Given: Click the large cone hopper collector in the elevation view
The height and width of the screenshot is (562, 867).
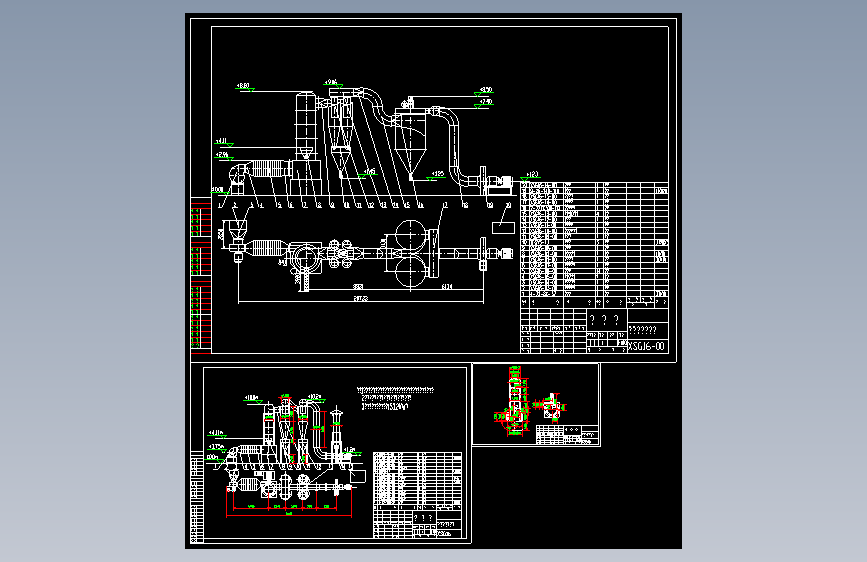Looking at the screenshot, I should pos(411,144).
